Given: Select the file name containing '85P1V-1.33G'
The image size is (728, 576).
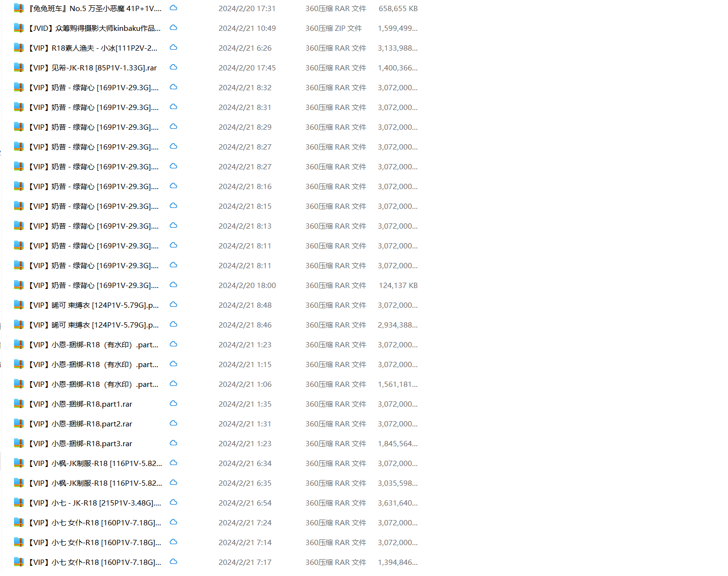Looking at the screenshot, I should tap(93, 68).
